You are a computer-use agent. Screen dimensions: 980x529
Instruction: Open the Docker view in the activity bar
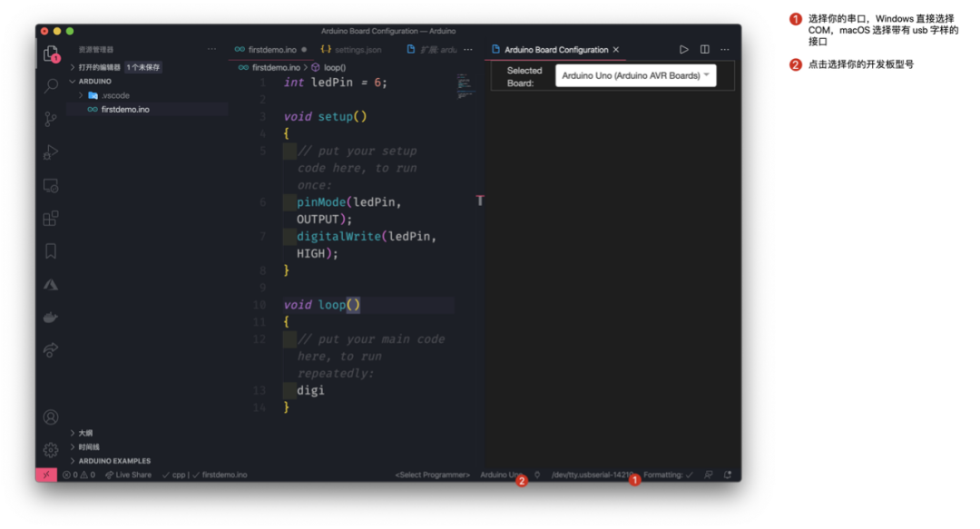pyautogui.click(x=51, y=318)
